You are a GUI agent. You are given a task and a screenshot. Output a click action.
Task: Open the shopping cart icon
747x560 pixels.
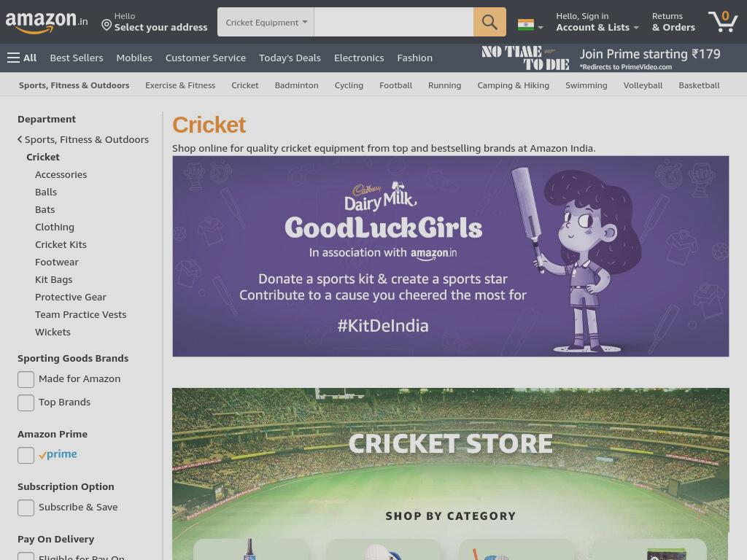click(723, 21)
